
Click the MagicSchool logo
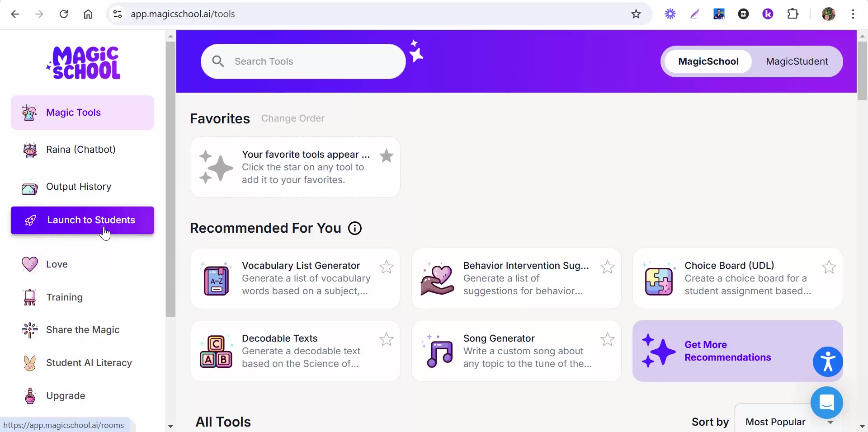point(83,63)
